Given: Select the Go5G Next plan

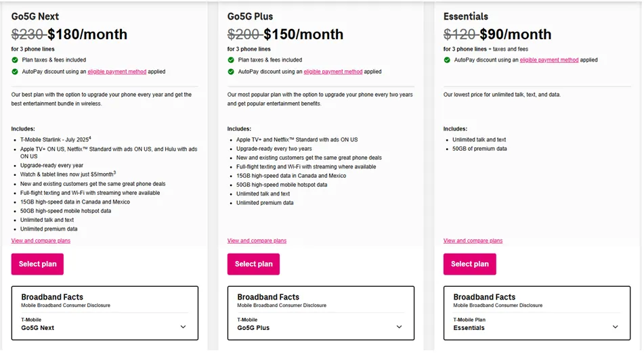Looking at the screenshot, I should coord(37,264).
